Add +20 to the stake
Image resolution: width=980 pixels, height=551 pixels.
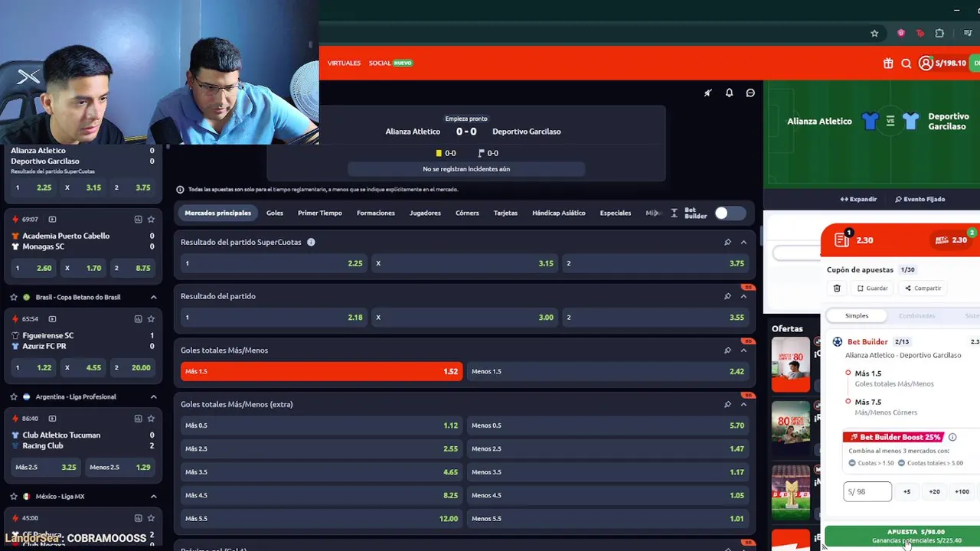pyautogui.click(x=934, y=491)
